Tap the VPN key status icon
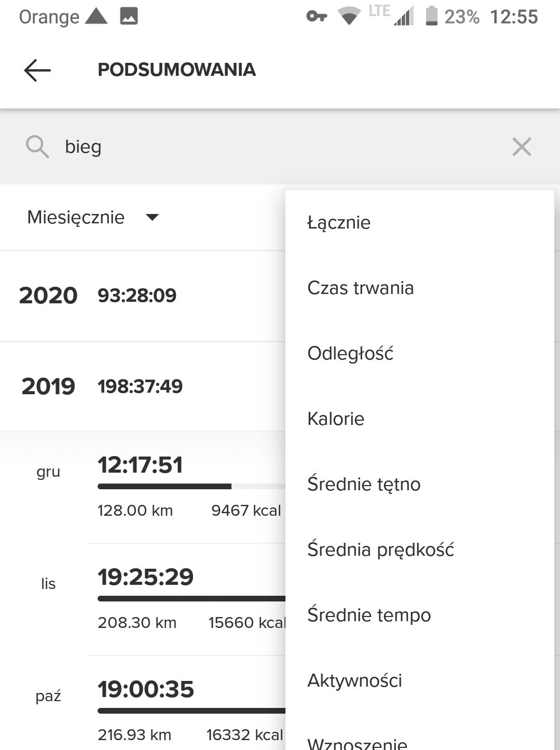The image size is (560, 750). click(317, 17)
